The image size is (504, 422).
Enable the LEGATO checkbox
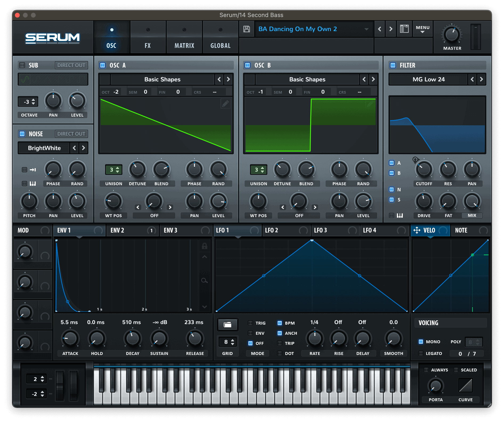click(x=421, y=353)
